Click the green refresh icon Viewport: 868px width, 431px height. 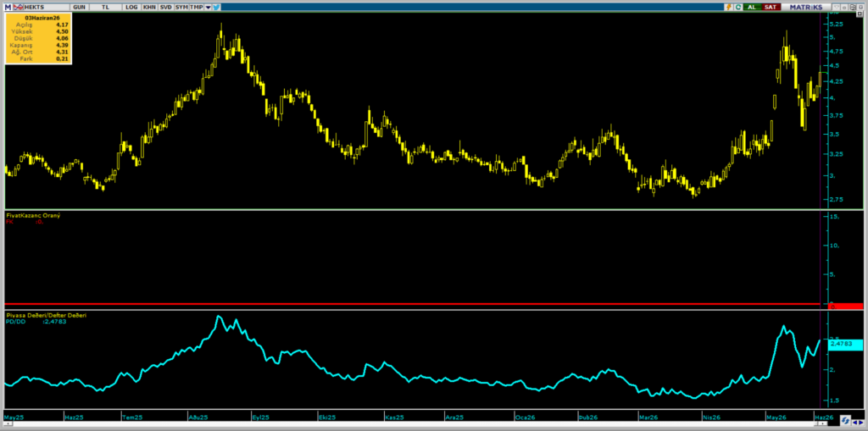tap(738, 7)
